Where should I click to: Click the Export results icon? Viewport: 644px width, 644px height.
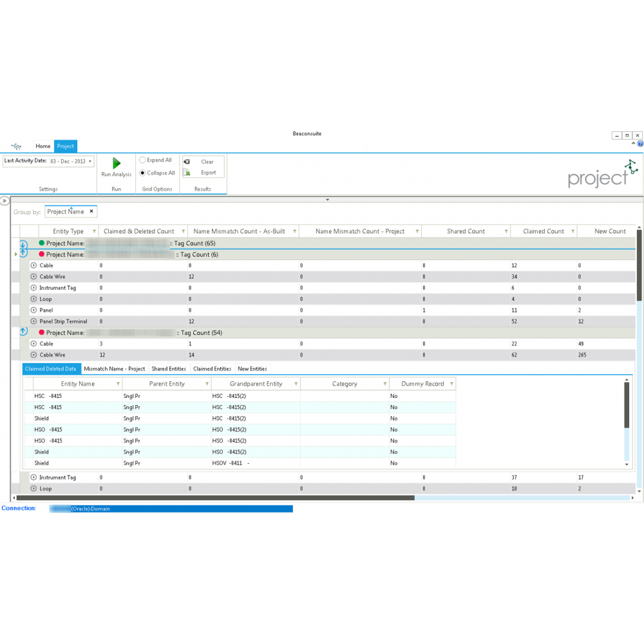pos(187,173)
